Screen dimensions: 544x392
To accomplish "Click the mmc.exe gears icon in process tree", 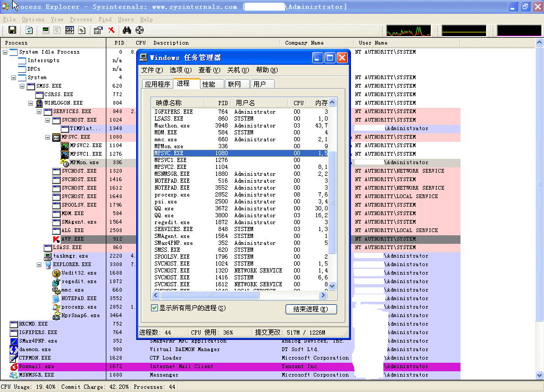I will [56, 290].
